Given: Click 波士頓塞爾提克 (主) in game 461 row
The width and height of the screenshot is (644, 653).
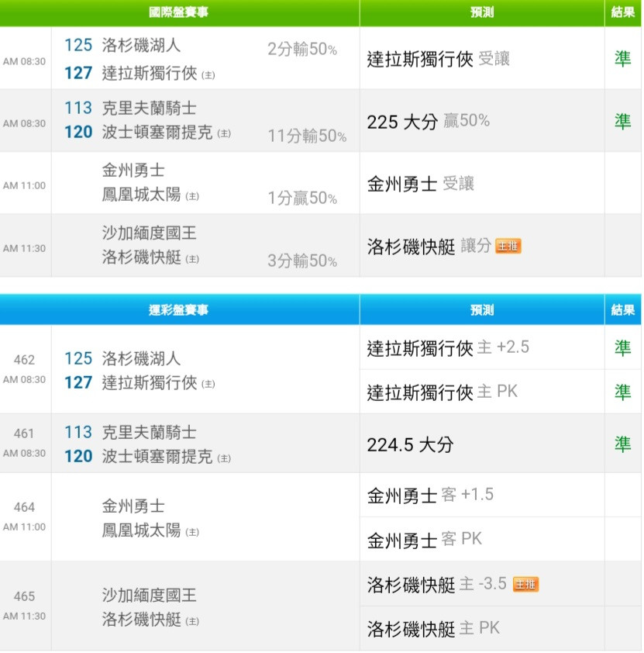Looking at the screenshot, I should click(167, 457).
